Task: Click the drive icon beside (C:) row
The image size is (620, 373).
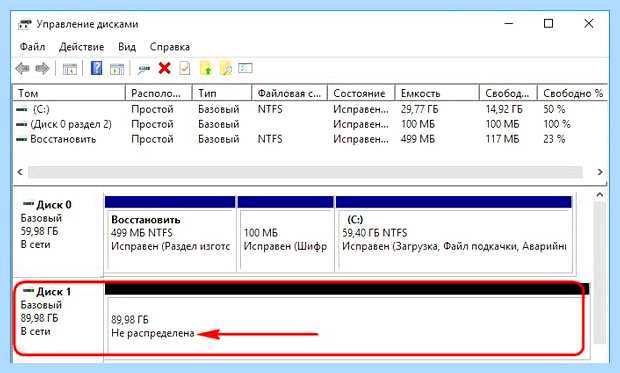Action: pyautogui.click(x=22, y=109)
